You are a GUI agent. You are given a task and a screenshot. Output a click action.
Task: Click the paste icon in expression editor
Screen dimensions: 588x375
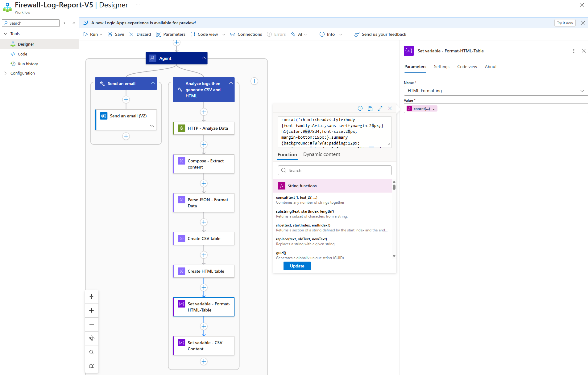[370, 108]
